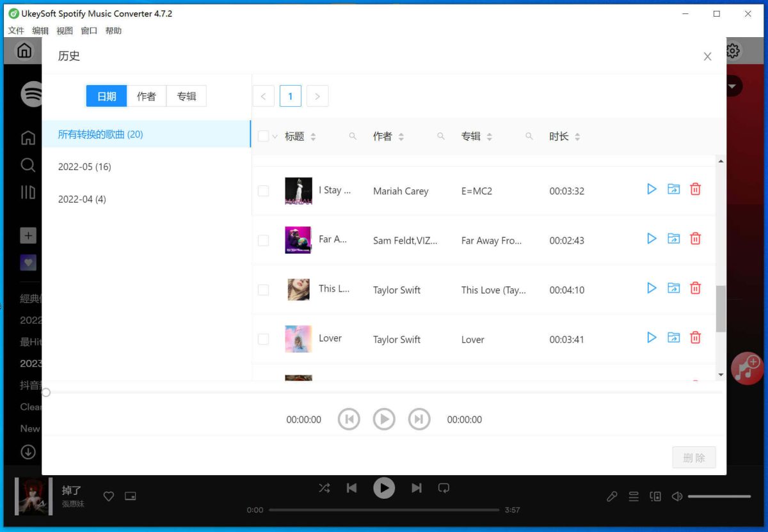Switch to the 作者 tab

(x=147, y=96)
